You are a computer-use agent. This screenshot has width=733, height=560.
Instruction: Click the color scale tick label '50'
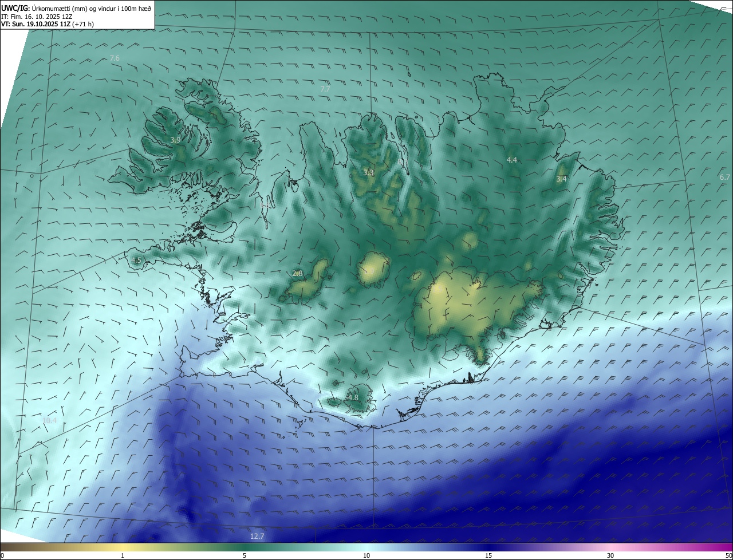click(728, 555)
